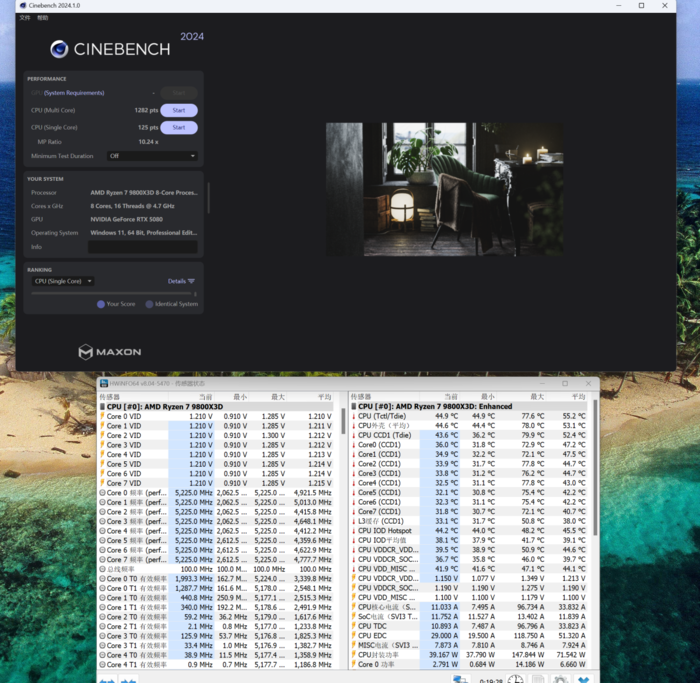Image resolution: width=700 pixels, height=683 pixels.
Task: Start the CPU (Single Core) benchmark
Action: point(179,128)
